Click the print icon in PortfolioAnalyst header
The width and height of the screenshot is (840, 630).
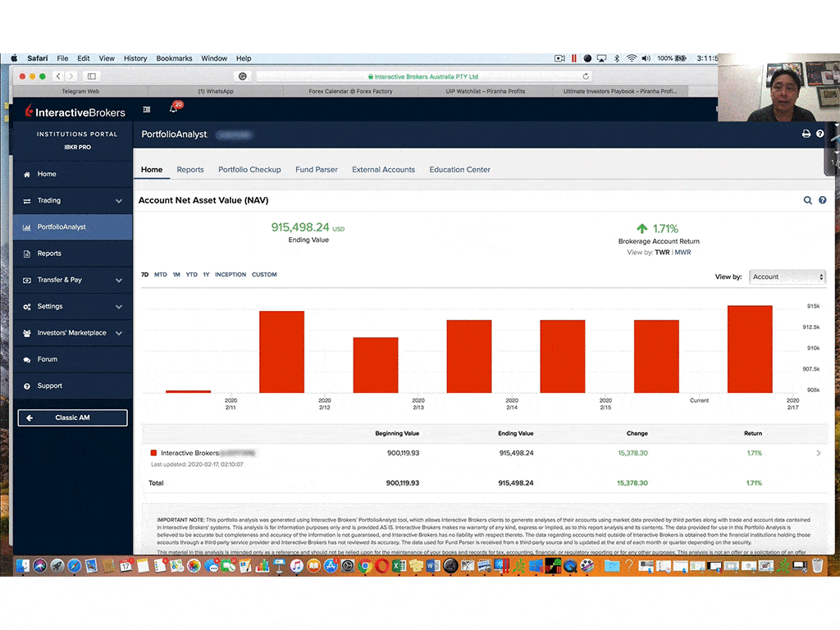(806, 134)
